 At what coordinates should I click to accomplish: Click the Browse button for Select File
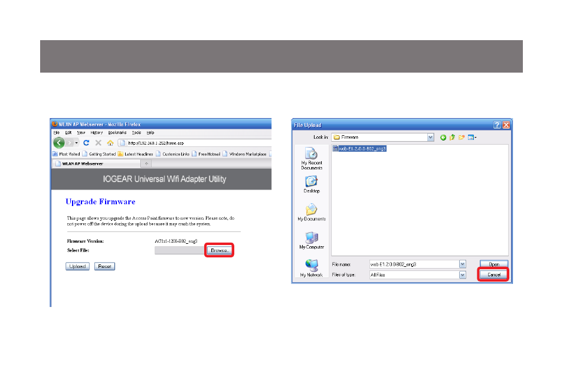pos(220,250)
